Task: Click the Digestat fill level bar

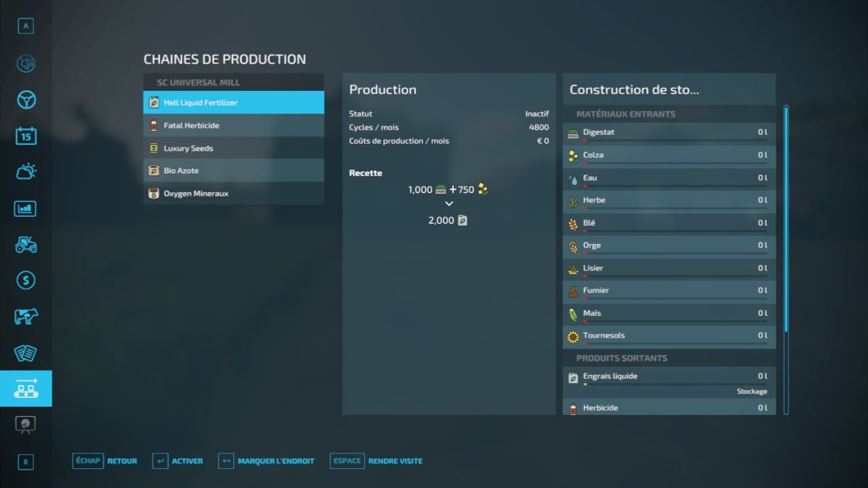Action: [675, 141]
